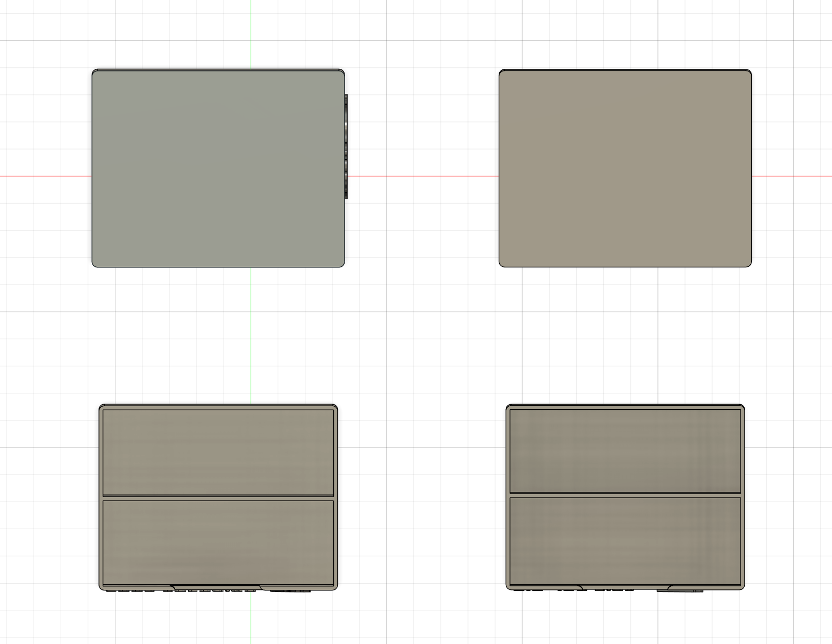Click bottom-right rounded corner of top-right body
832x644 pixels.
tap(749, 264)
